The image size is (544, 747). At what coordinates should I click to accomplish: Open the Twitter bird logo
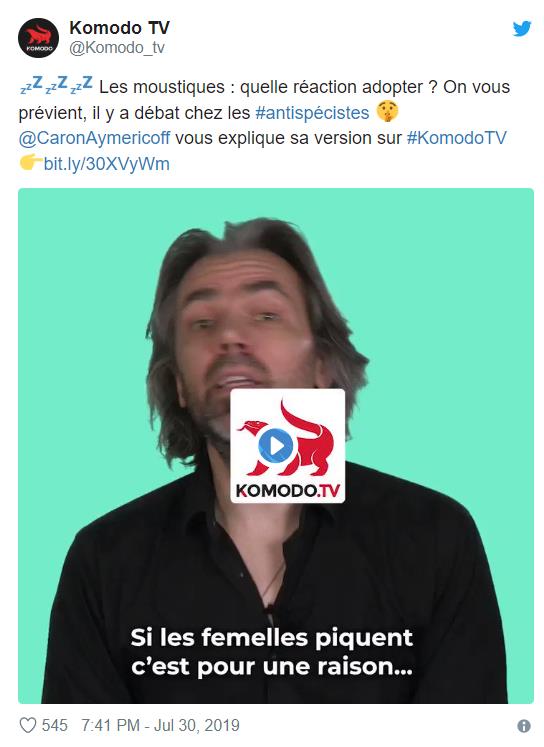coord(522,29)
